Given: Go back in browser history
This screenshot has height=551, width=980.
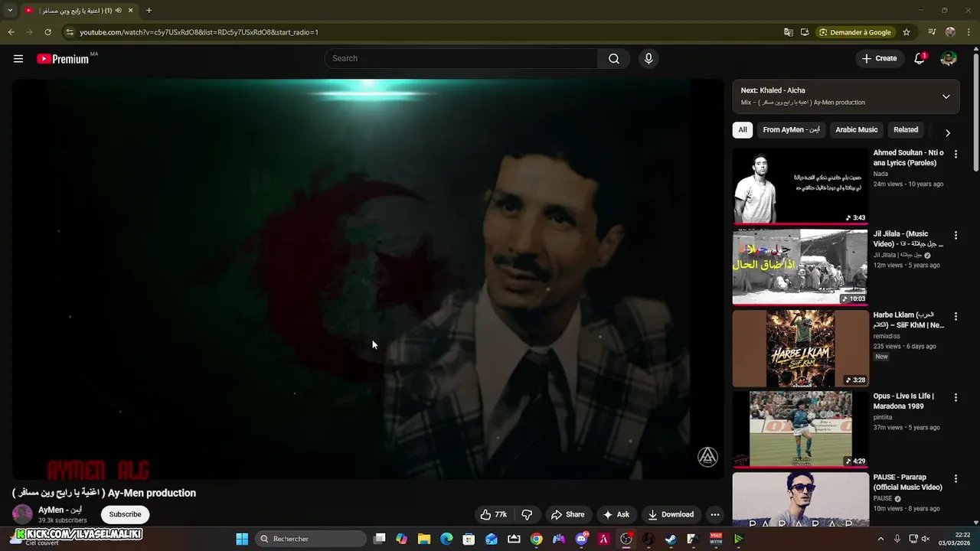Looking at the screenshot, I should [11, 32].
